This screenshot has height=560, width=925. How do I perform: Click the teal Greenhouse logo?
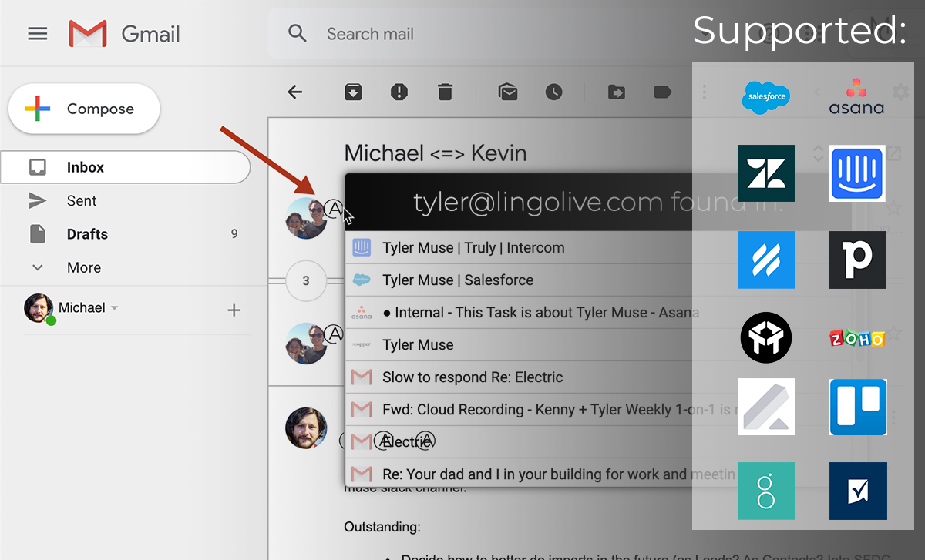(766, 491)
